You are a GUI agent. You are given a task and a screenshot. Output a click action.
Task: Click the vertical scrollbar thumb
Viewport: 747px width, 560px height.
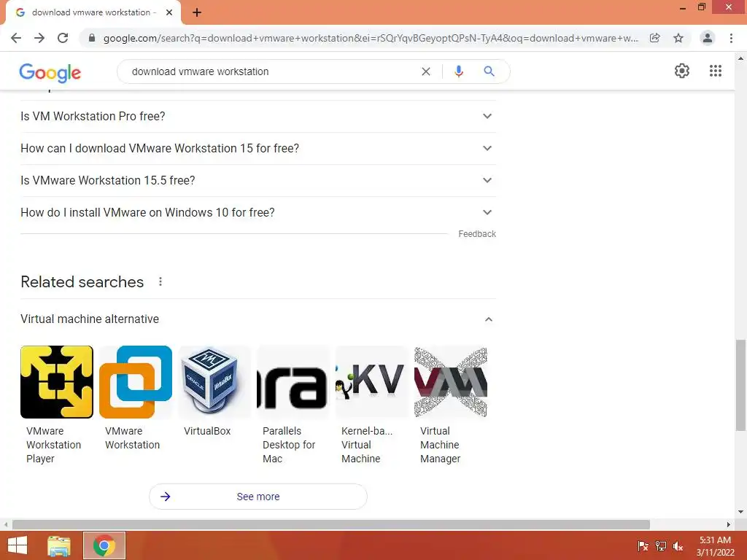pos(740,385)
